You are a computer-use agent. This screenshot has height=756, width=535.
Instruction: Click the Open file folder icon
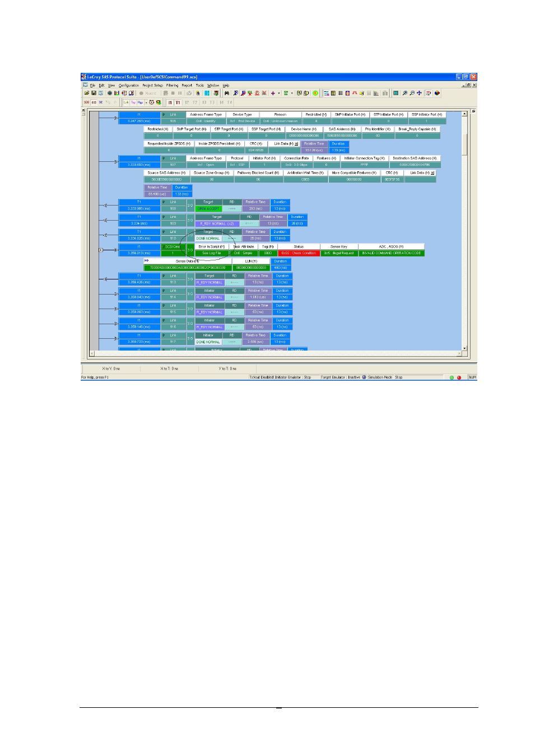87,93
